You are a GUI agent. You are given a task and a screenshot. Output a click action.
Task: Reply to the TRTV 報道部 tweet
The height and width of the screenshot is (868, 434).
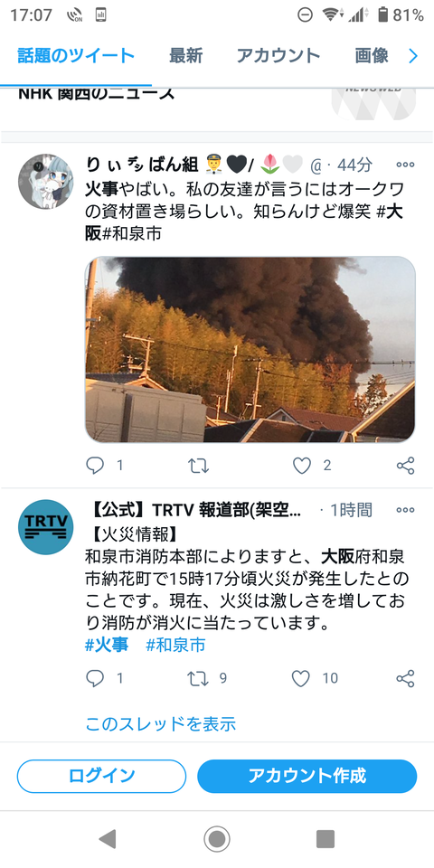click(x=95, y=678)
